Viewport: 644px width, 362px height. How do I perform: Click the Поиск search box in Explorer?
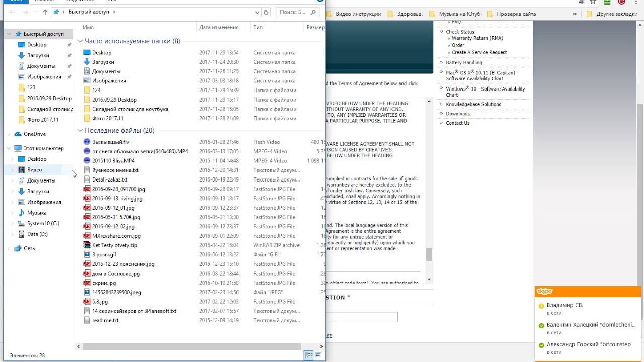pos(298,12)
